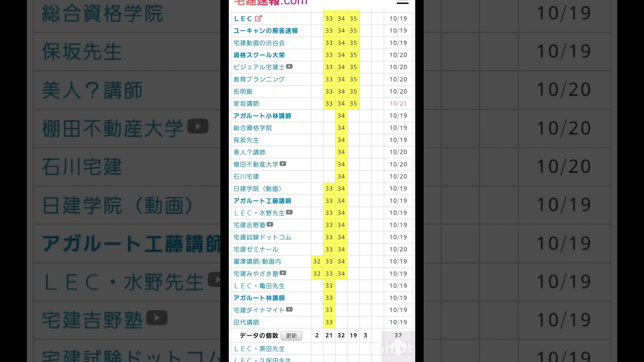Click the video icon beside LEC・水野先生
Viewport: 644px width, 362px height.
[x=289, y=212]
